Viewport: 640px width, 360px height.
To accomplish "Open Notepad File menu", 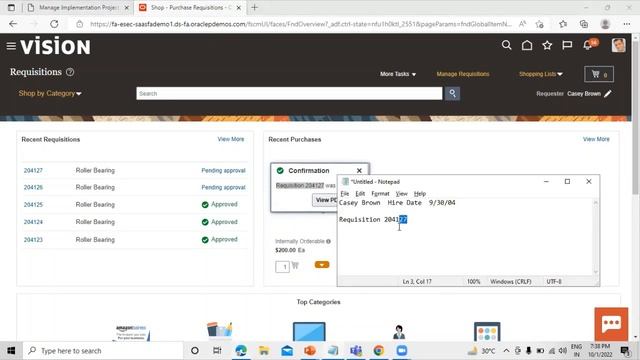I will click(x=345, y=193).
